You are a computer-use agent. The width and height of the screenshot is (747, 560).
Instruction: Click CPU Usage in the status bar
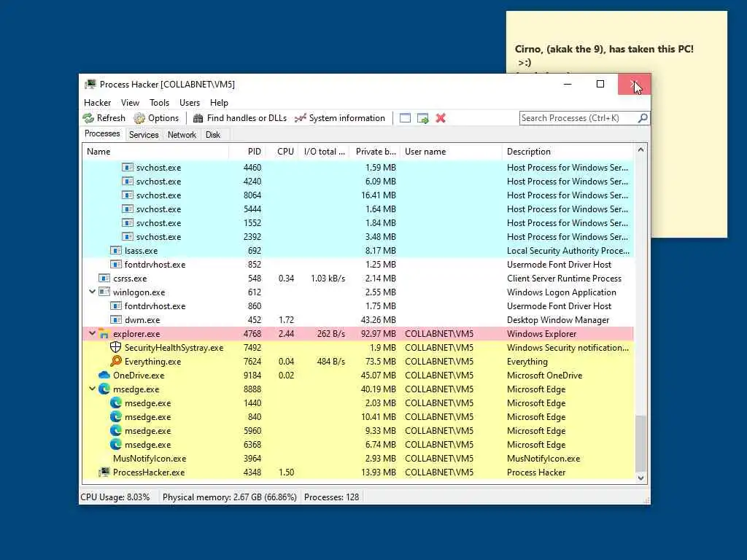tap(115, 497)
